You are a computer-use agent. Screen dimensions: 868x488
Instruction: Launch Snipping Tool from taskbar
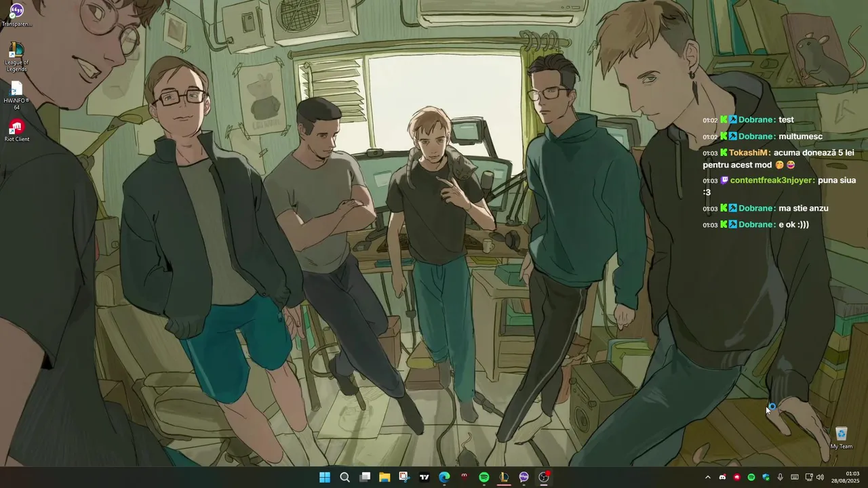pyautogui.click(x=404, y=477)
